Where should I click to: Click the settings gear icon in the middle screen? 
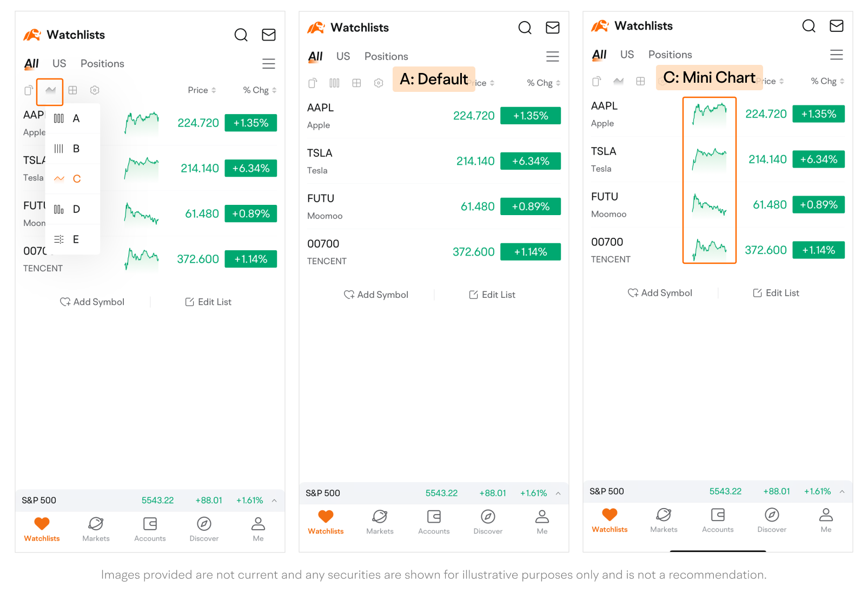(379, 83)
